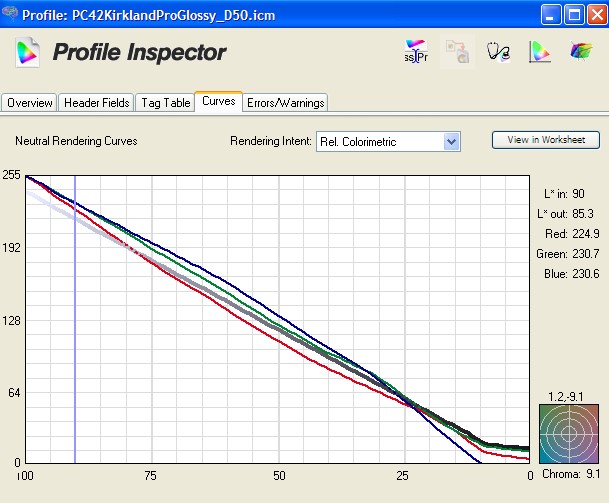Image resolution: width=609 pixels, height=503 pixels.
Task: Click the curve graph at the 50 gridline
Action: [x=279, y=320]
